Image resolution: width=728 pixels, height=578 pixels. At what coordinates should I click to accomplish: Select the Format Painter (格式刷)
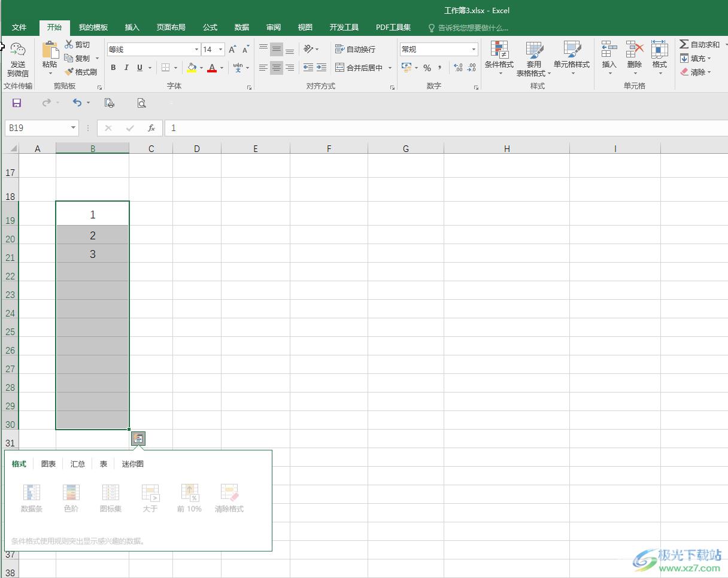(x=81, y=72)
